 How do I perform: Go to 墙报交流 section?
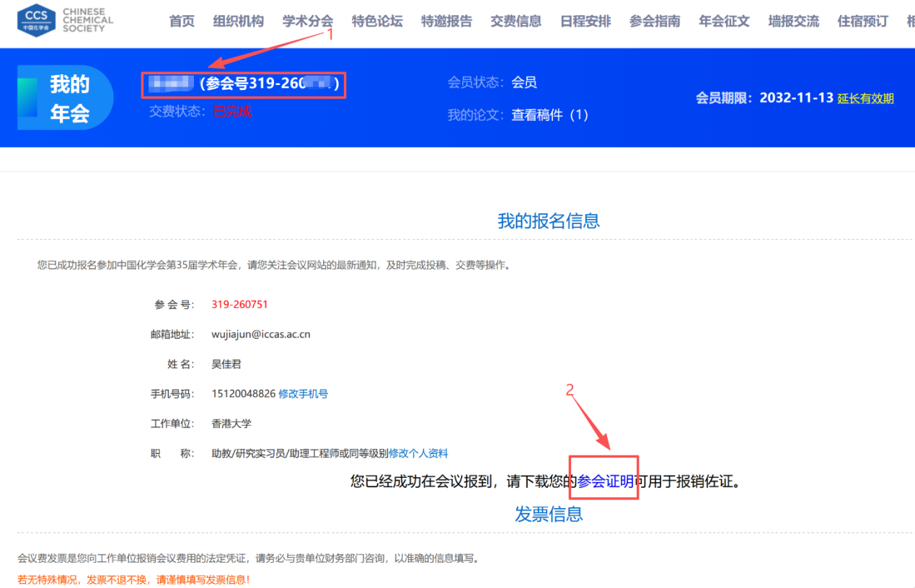coord(793,22)
